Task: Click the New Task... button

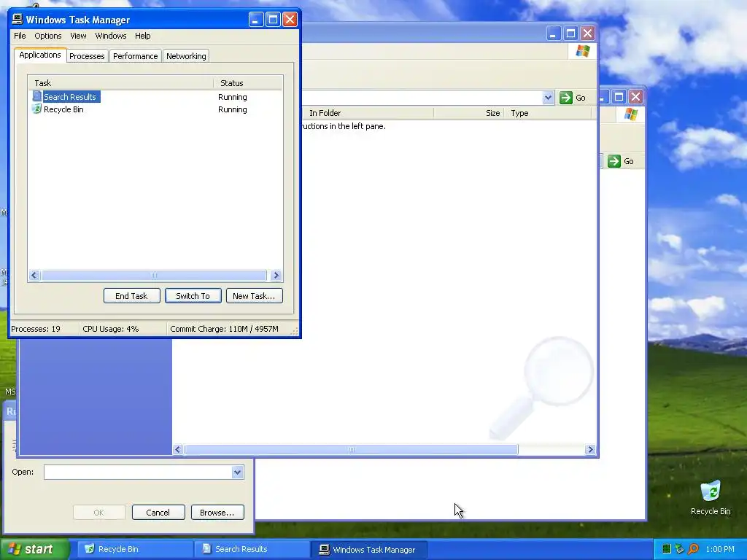Action: point(254,296)
